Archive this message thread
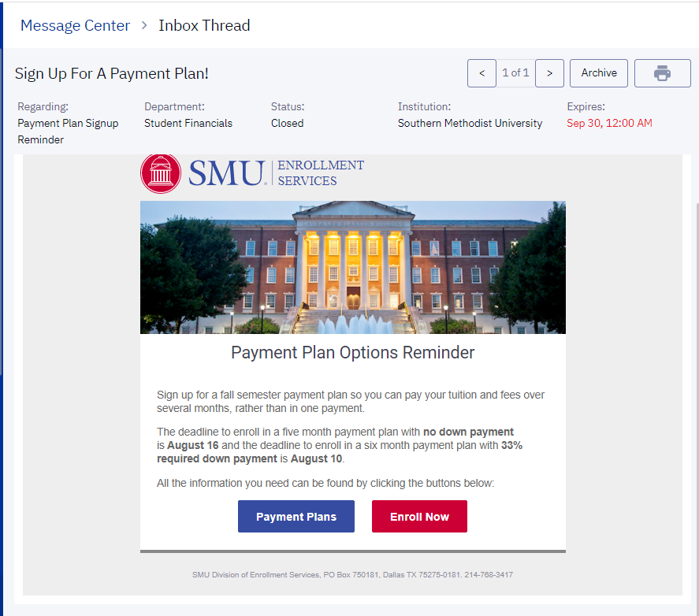This screenshot has height=616, width=699. 599,73
